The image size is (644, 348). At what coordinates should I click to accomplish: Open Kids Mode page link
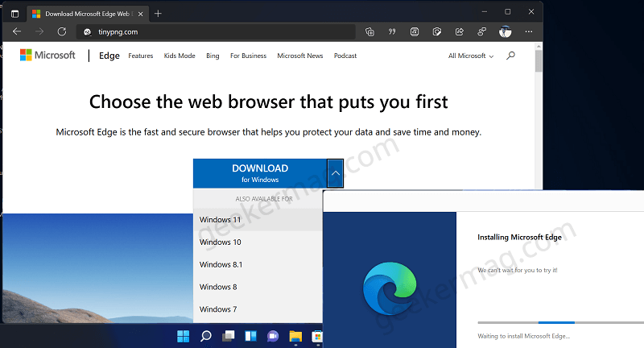[x=180, y=56]
